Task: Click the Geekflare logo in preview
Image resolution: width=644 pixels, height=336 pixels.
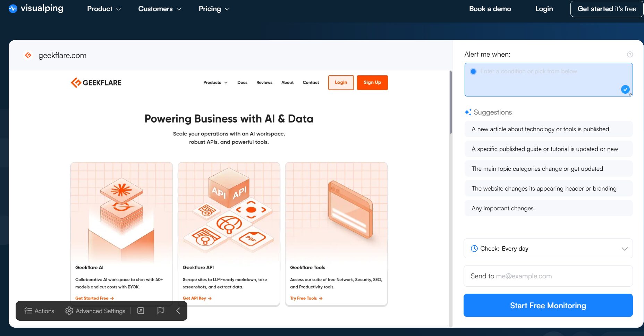Action: tap(96, 83)
